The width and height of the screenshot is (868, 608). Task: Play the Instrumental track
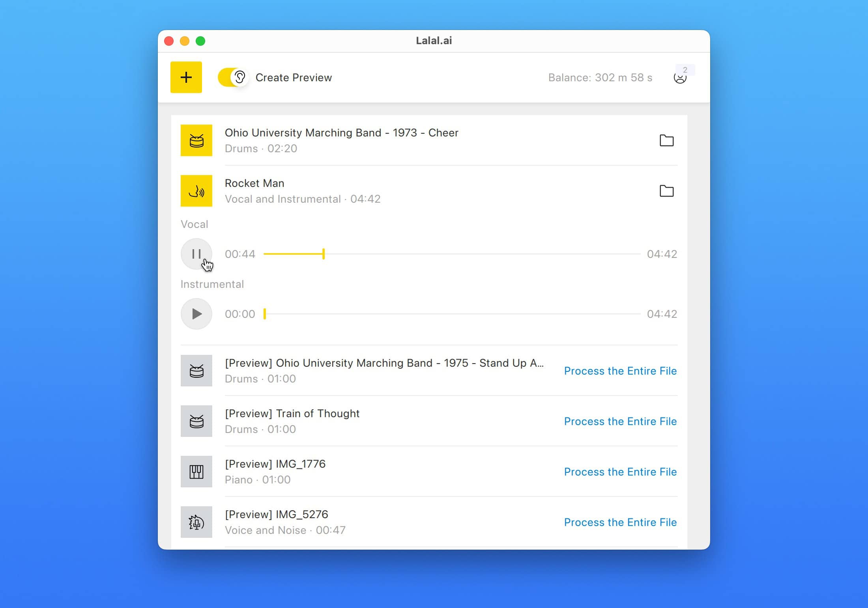(196, 314)
